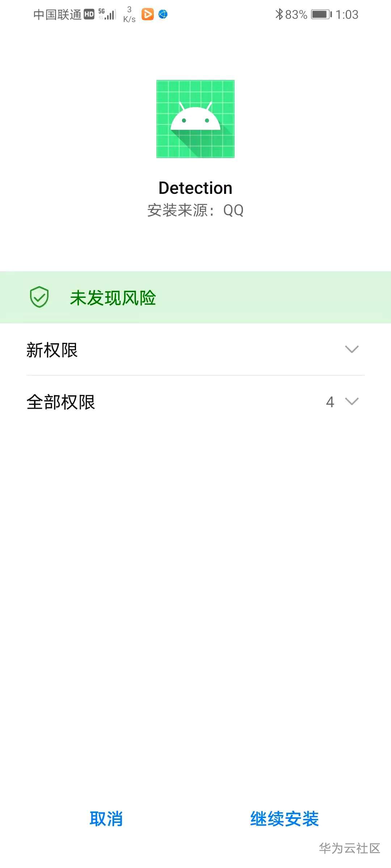The height and width of the screenshot is (868, 391).
Task: Tap the Detection app name title
Action: [195, 188]
